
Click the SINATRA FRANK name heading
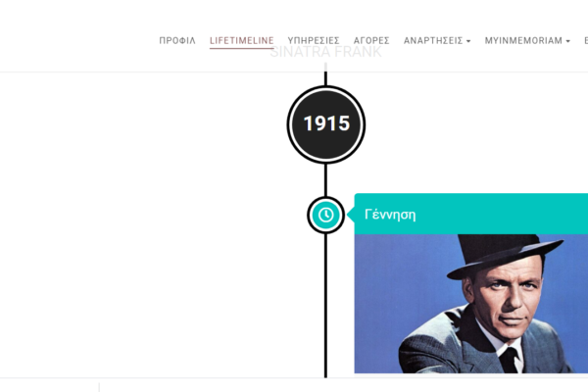click(325, 53)
